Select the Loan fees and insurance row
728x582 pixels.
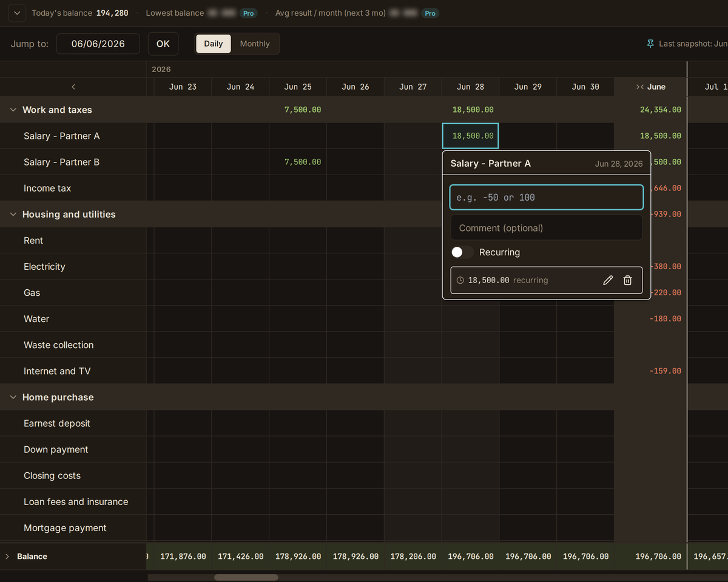tap(76, 501)
